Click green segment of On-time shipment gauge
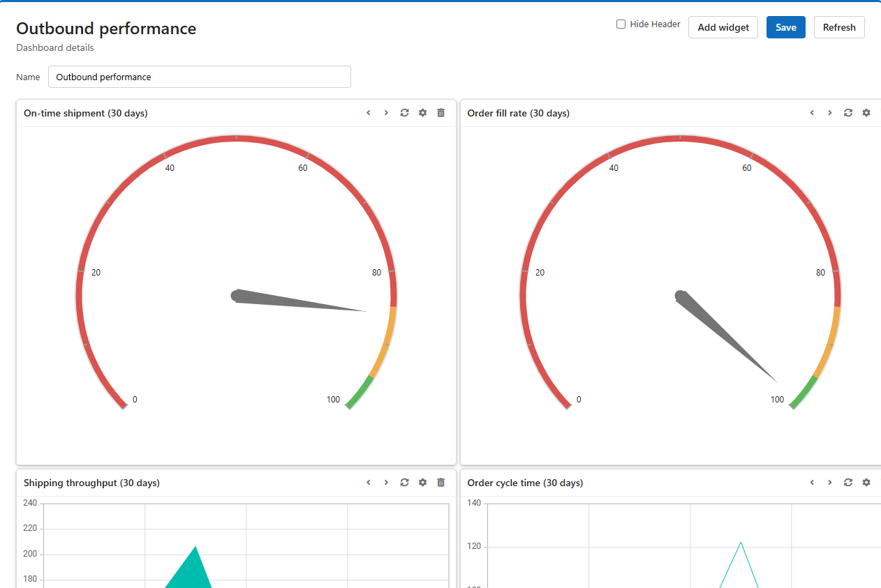Viewport: 881px width, 588px height. [x=360, y=393]
